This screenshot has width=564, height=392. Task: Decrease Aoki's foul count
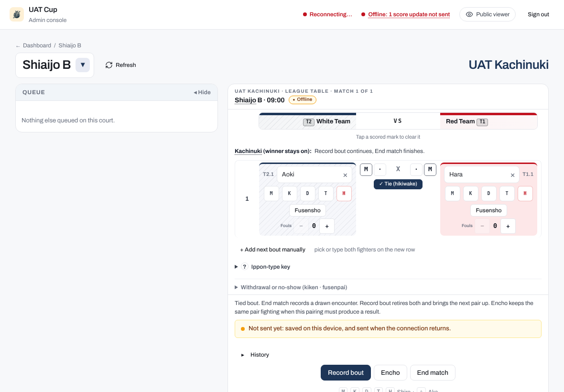click(301, 226)
